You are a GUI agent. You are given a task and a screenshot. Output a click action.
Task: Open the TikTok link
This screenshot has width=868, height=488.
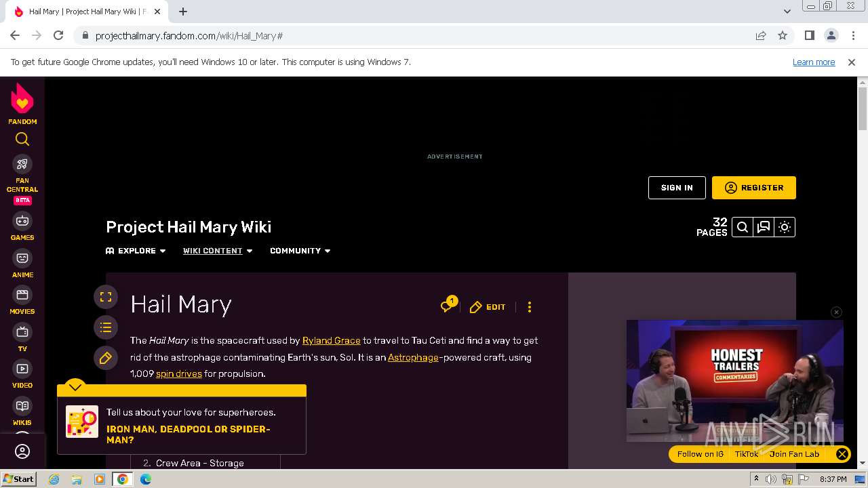pos(747,454)
